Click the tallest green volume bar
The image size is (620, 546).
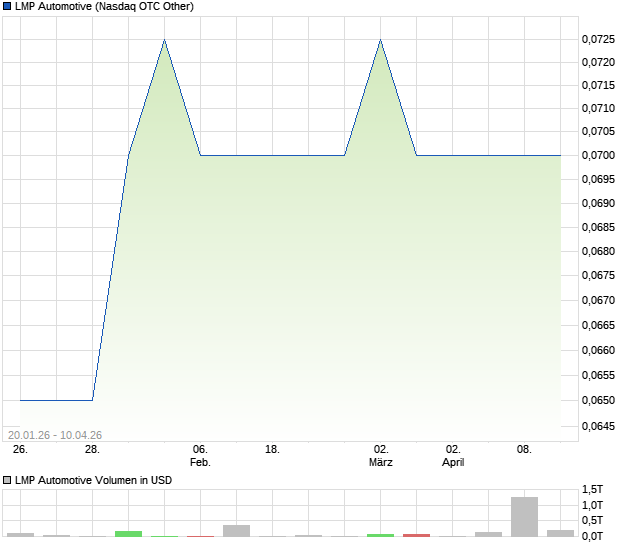129,534
